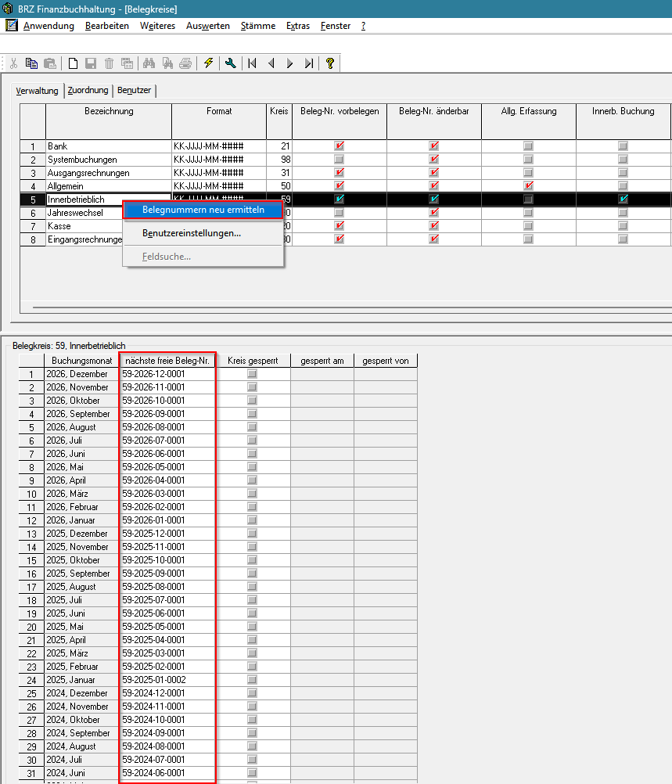Toggle Beleg-Nr. vorbelegen checkbox for Bank

pyautogui.click(x=340, y=146)
